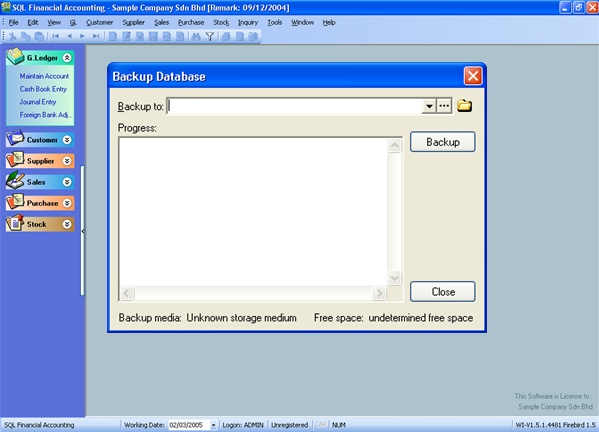
Task: Open Maintain Account link
Action: pos(44,76)
